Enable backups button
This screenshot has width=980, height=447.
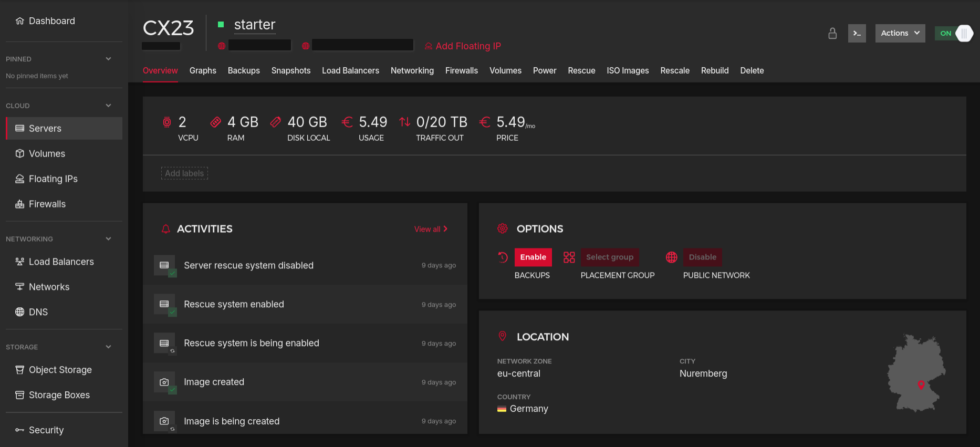pyautogui.click(x=533, y=257)
